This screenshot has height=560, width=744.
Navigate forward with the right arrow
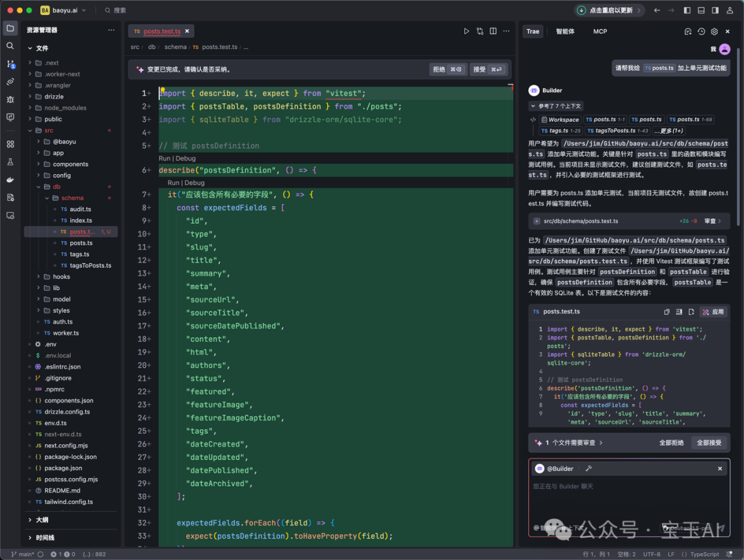click(x=671, y=10)
